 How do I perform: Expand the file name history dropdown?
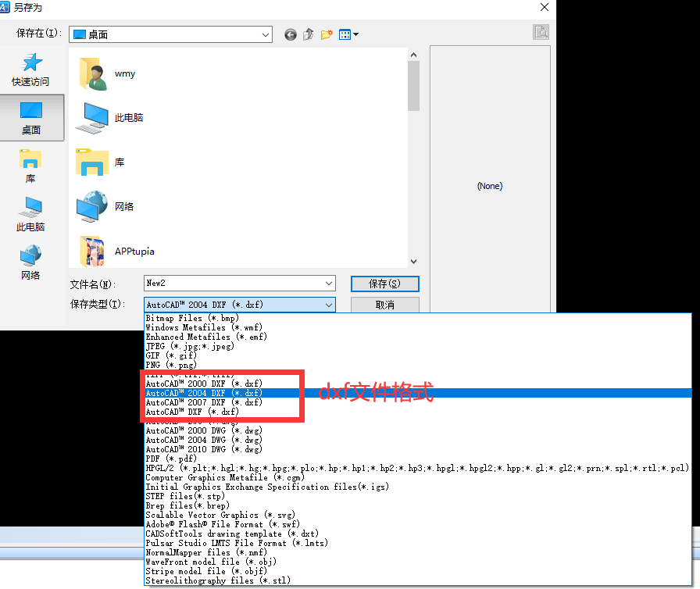tap(329, 284)
